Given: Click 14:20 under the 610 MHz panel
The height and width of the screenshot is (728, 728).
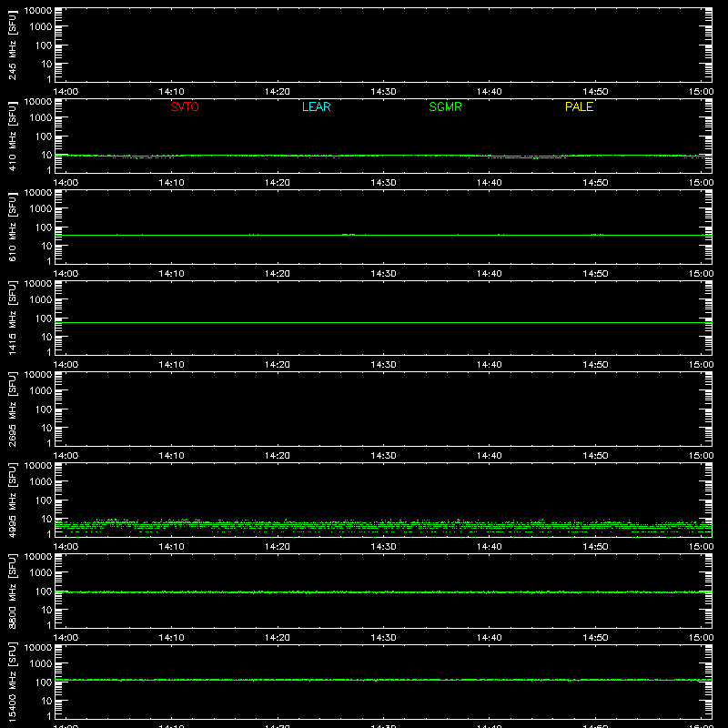Looking at the screenshot, I should [x=278, y=274].
